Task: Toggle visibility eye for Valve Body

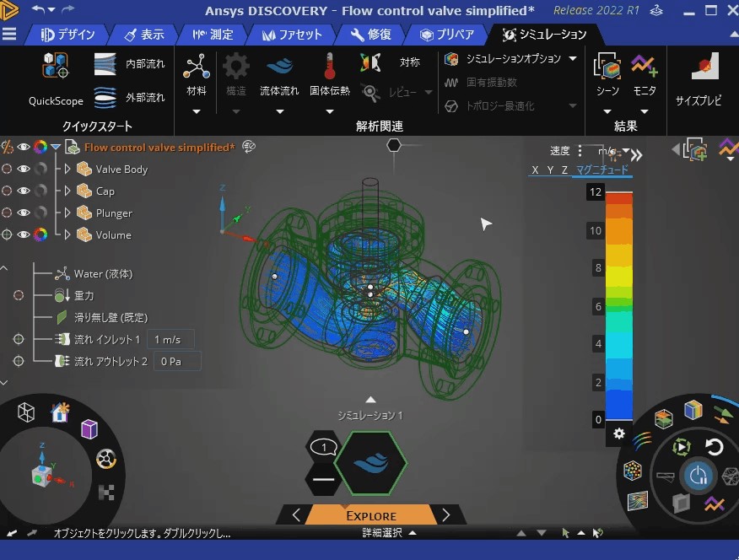Action: pyautogui.click(x=24, y=169)
